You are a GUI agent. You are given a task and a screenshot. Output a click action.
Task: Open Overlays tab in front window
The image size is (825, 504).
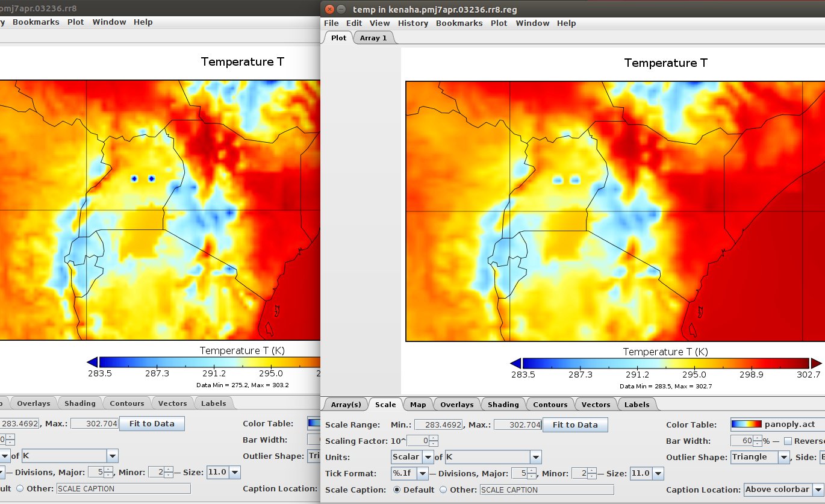[x=456, y=405]
